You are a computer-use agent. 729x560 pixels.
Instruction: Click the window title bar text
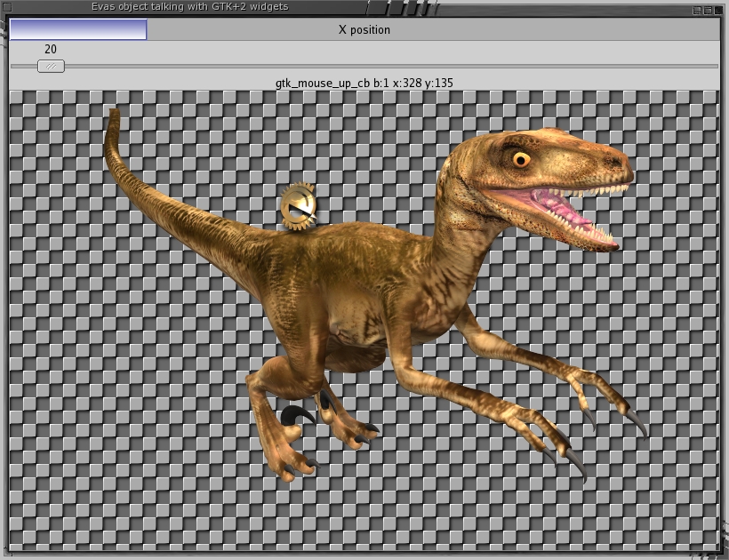(189, 6)
